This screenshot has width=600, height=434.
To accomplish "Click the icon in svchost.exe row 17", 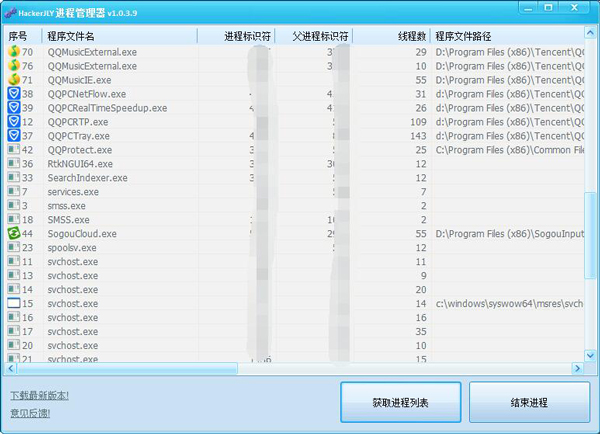I will tap(14, 331).
